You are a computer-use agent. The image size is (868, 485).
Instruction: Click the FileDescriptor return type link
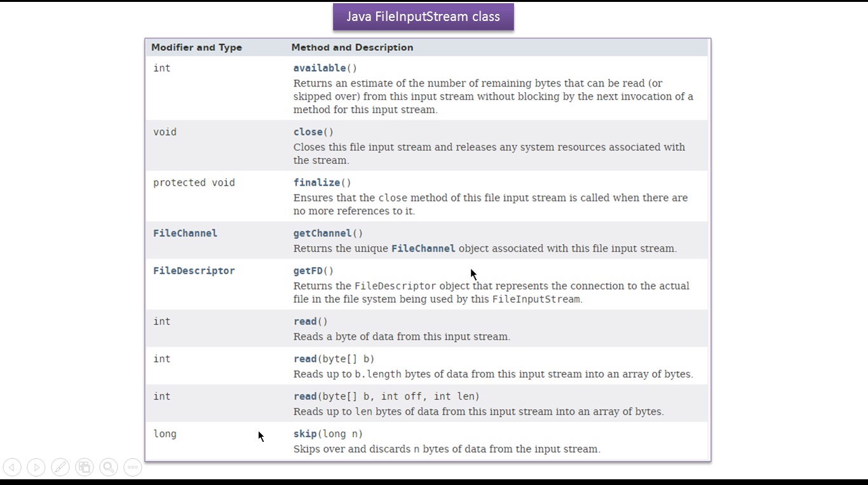pos(194,270)
